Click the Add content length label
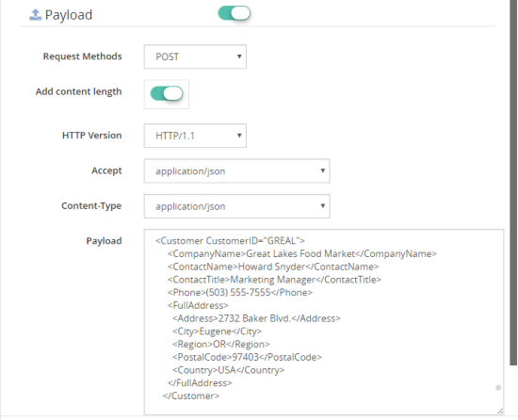 78,91
